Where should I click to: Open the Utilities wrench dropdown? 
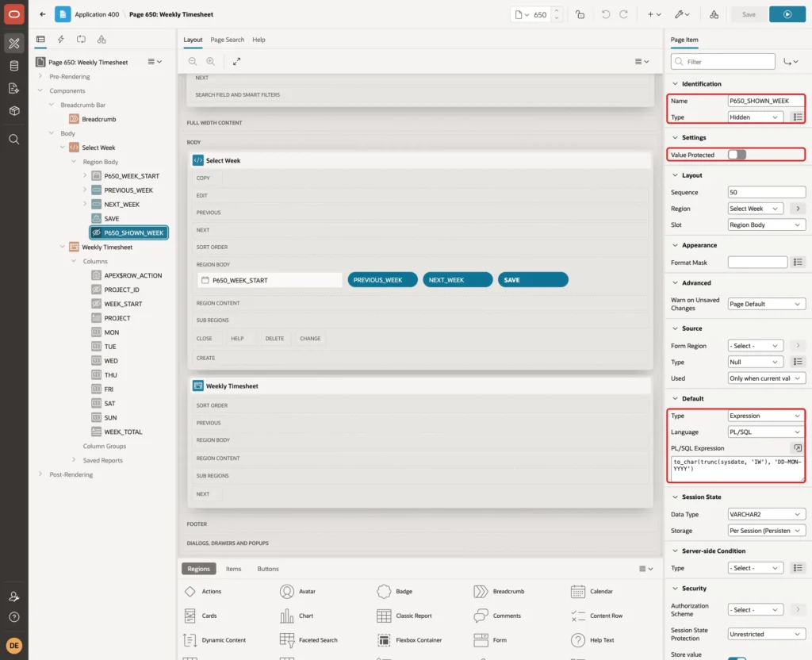click(x=682, y=14)
